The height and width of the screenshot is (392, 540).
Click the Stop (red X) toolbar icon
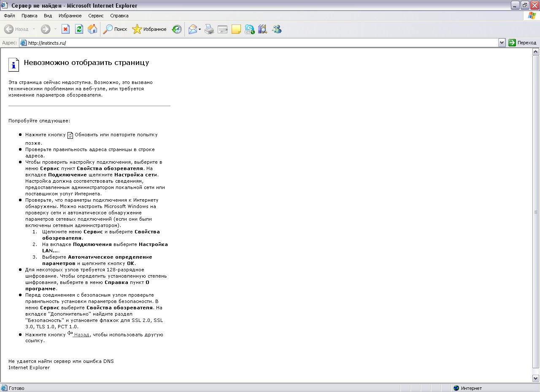click(65, 29)
